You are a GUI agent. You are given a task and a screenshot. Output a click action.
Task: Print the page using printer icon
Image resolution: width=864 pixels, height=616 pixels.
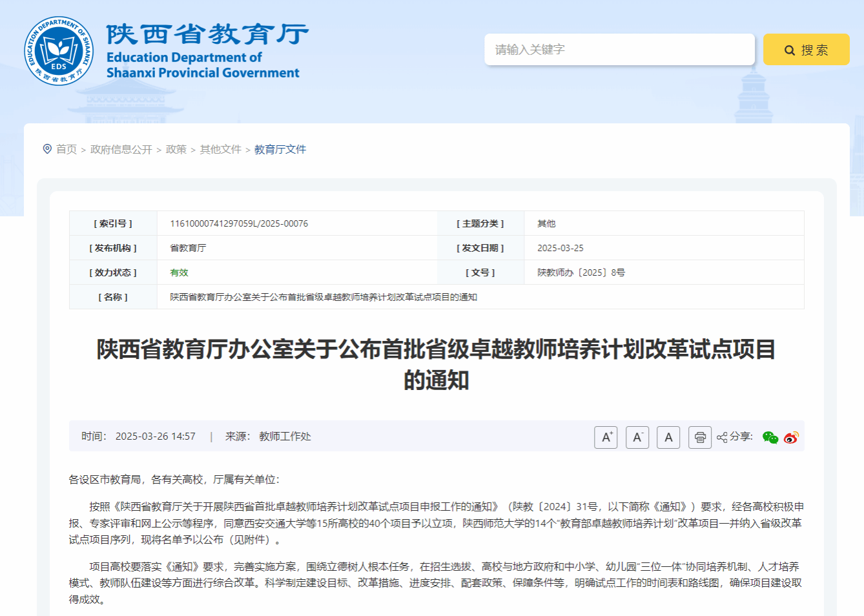click(700, 437)
